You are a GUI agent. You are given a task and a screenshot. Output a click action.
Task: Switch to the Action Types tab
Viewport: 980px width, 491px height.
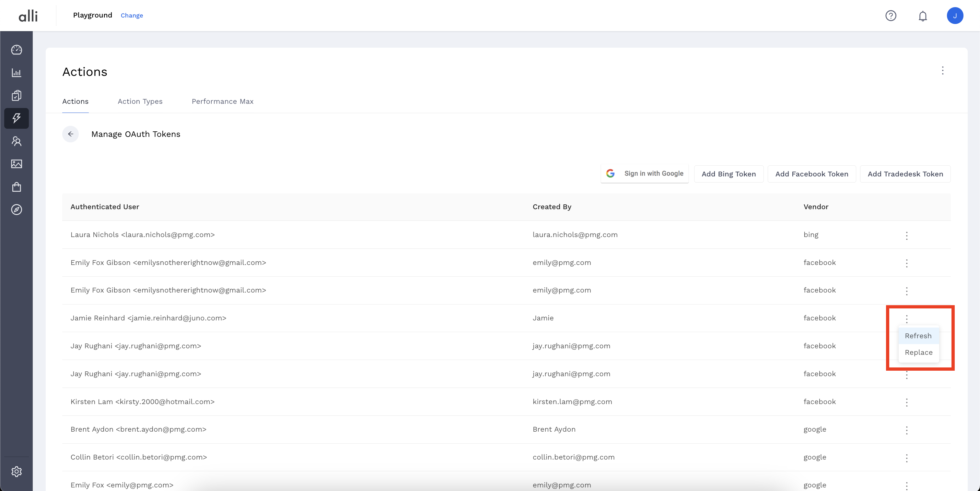click(x=140, y=101)
